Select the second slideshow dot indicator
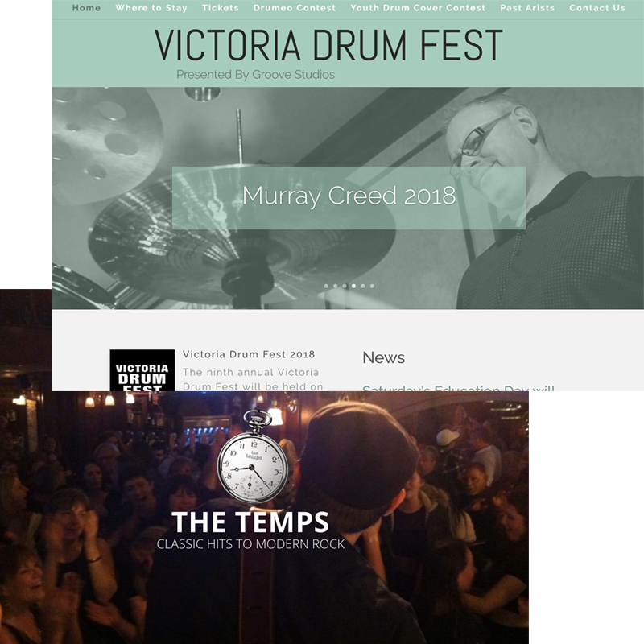 point(335,286)
